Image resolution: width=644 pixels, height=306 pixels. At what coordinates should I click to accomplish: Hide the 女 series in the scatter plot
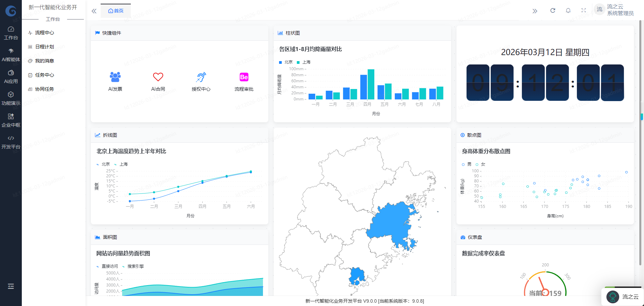pyautogui.click(x=482, y=164)
